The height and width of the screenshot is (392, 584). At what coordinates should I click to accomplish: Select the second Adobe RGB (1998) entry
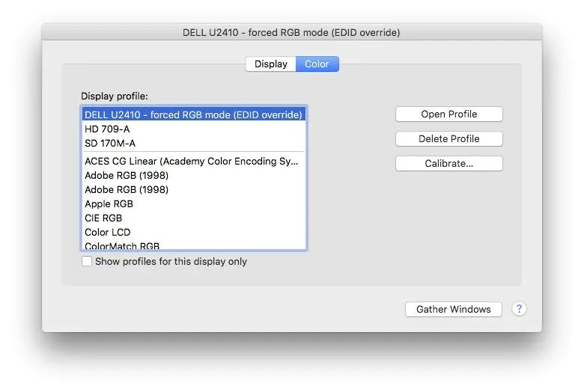pos(194,189)
